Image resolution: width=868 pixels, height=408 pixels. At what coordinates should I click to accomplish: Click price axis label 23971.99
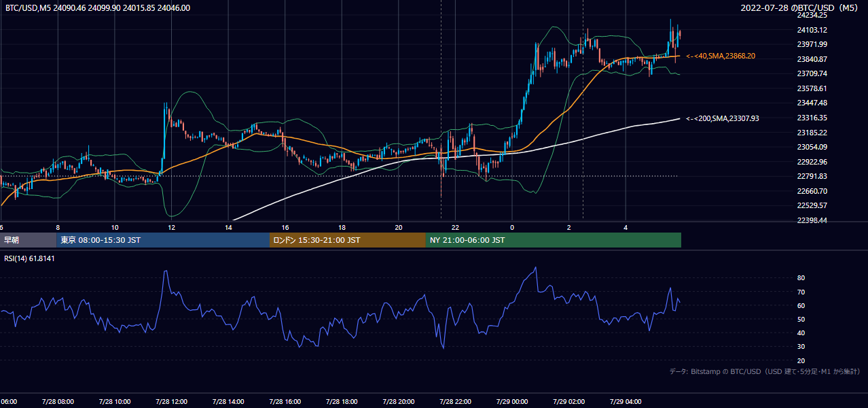tap(812, 44)
